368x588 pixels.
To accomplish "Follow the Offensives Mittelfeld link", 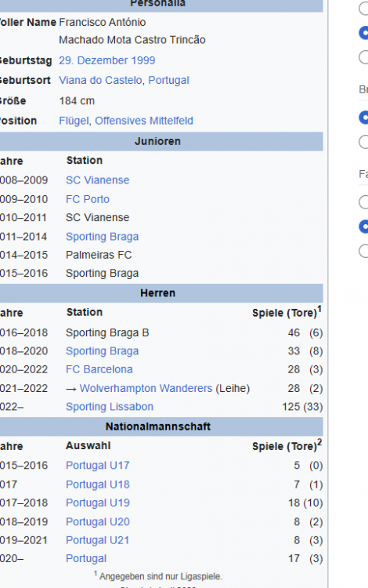I will pos(144,121).
